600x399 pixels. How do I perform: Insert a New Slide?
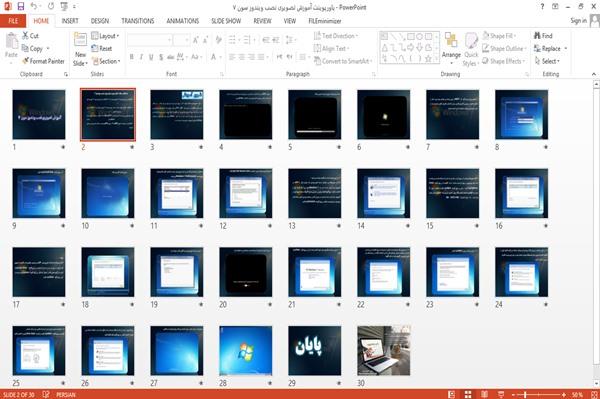click(x=80, y=50)
